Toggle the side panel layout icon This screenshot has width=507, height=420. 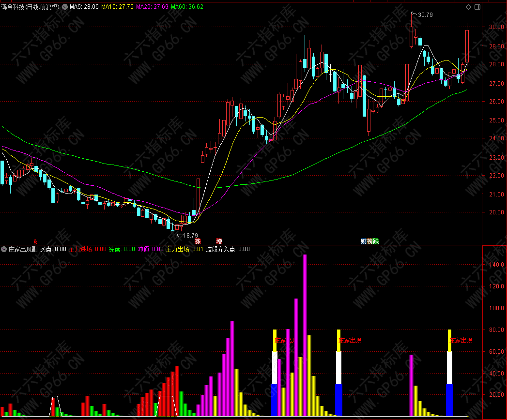pyautogui.click(x=477, y=7)
